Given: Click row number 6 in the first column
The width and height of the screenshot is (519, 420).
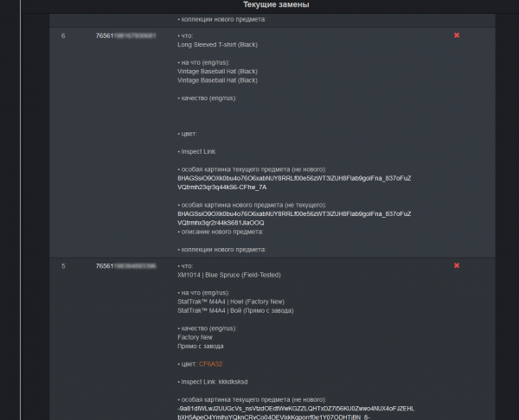Looking at the screenshot, I should point(63,35).
